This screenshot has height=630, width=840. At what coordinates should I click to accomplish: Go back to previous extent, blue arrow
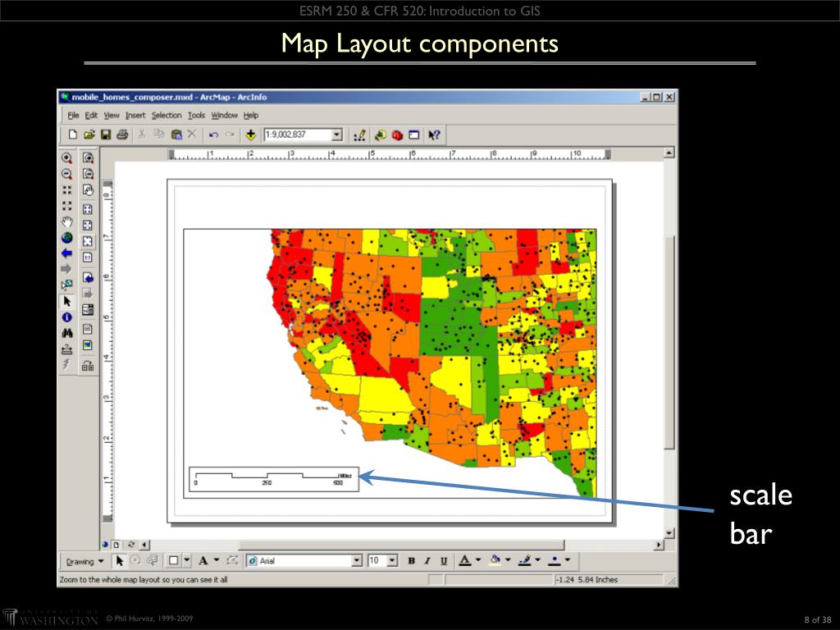[66, 253]
